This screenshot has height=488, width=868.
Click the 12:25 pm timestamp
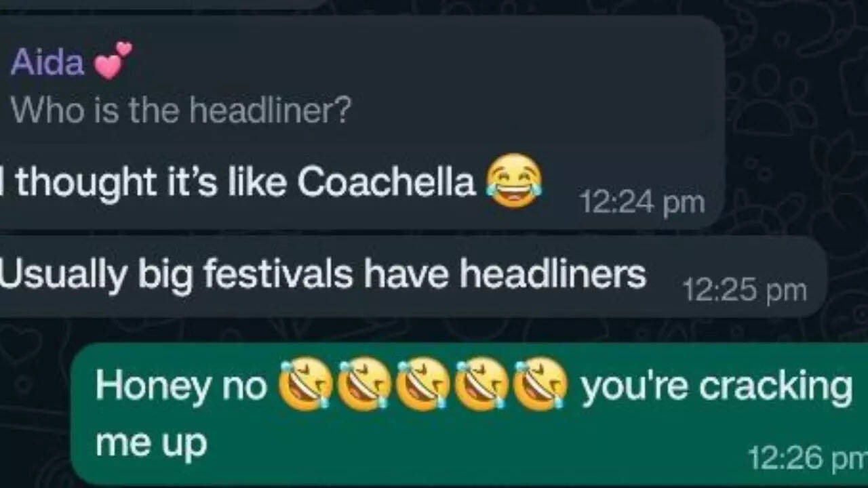click(745, 290)
